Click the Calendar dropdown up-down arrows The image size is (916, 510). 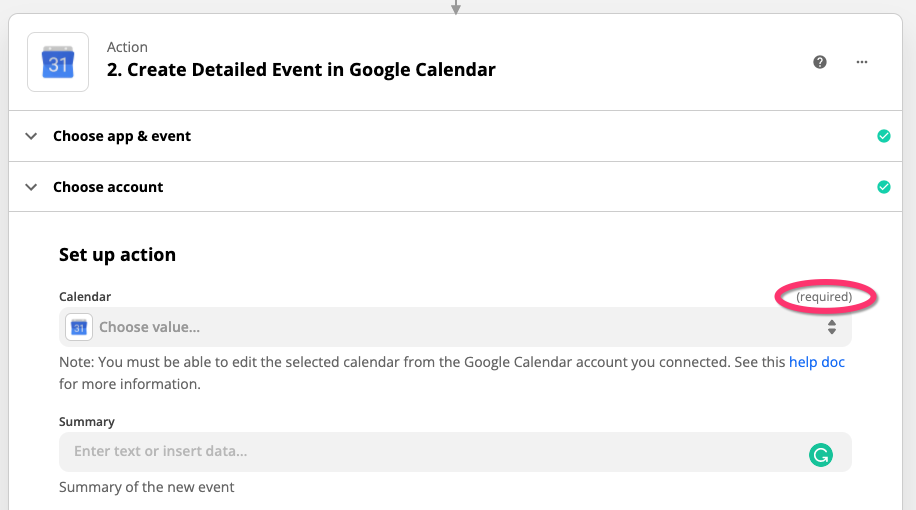pyautogui.click(x=831, y=327)
